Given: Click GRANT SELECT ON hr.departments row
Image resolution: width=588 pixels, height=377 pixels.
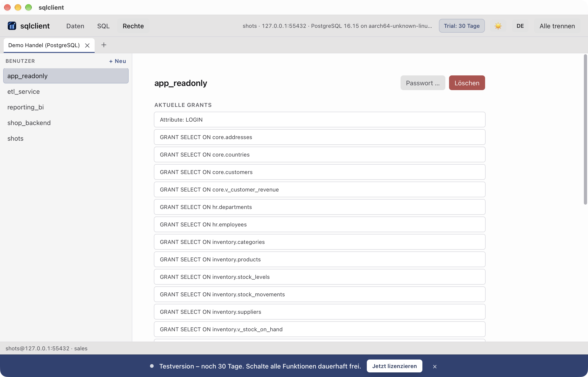Looking at the screenshot, I should click(319, 207).
